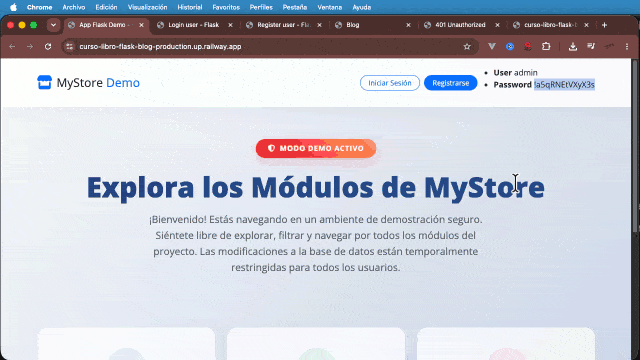Click the highlighted password text
This screenshot has height=360, width=640.
(x=564, y=84)
